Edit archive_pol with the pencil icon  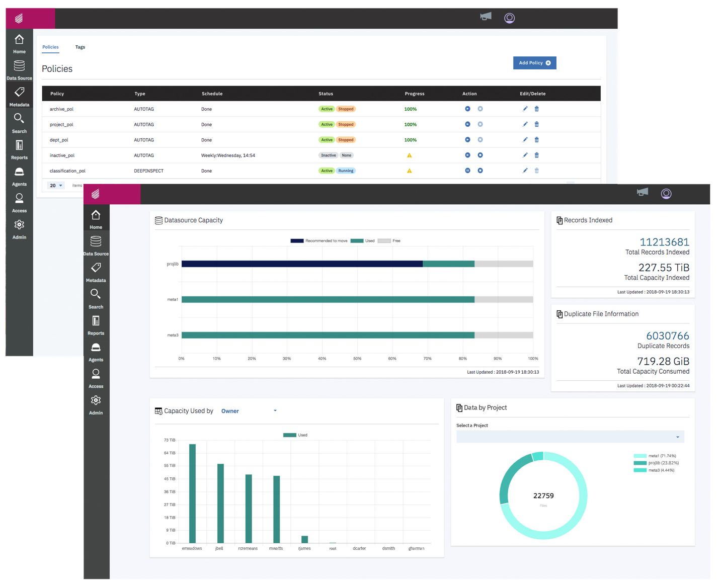click(525, 109)
